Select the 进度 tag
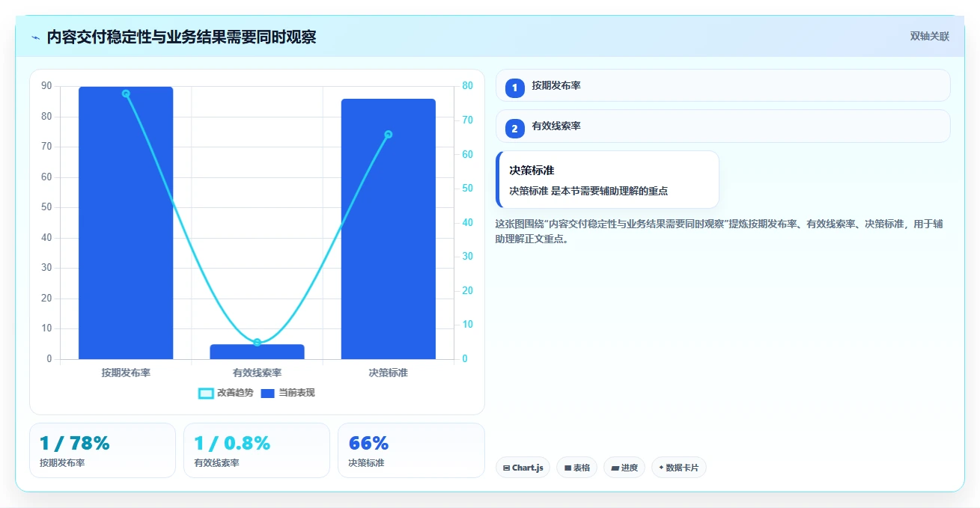The height and width of the screenshot is (508, 980). coord(624,468)
